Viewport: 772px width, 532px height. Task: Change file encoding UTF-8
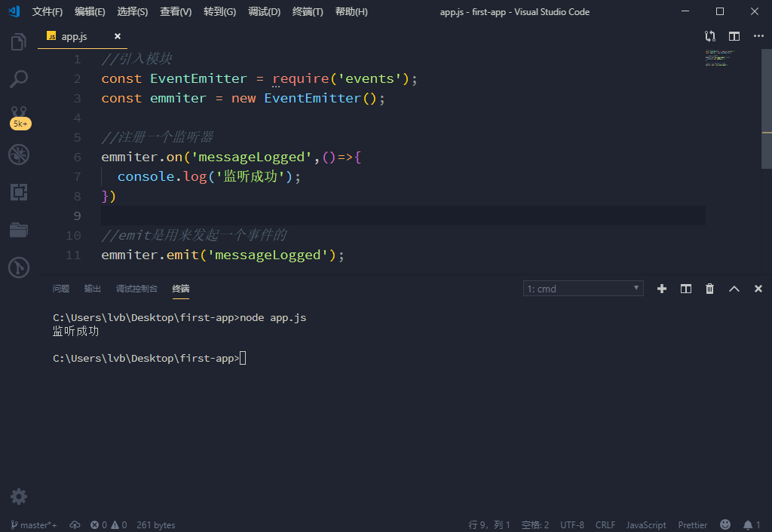pyautogui.click(x=572, y=525)
